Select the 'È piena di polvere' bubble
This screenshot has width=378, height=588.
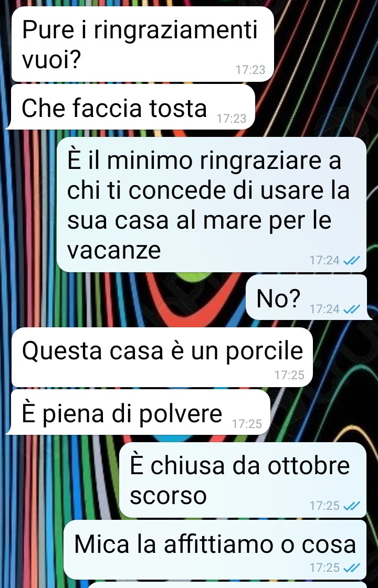pyautogui.click(x=138, y=412)
